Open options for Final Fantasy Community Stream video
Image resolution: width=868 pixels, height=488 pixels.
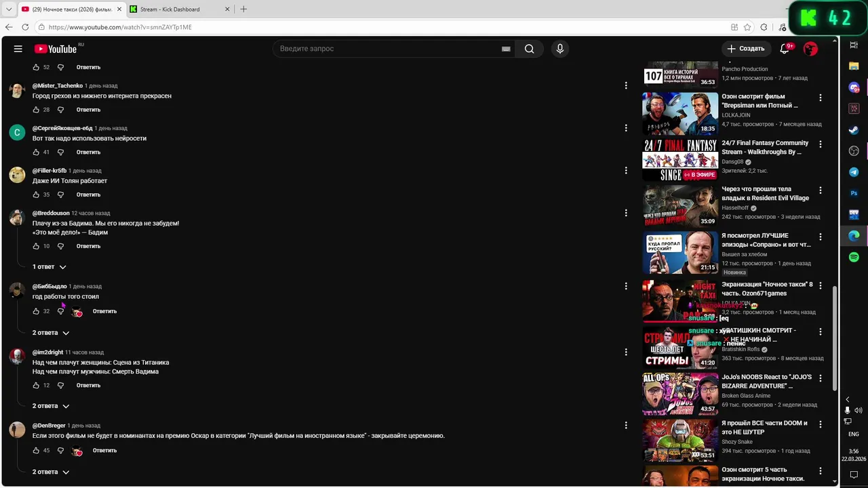click(821, 144)
